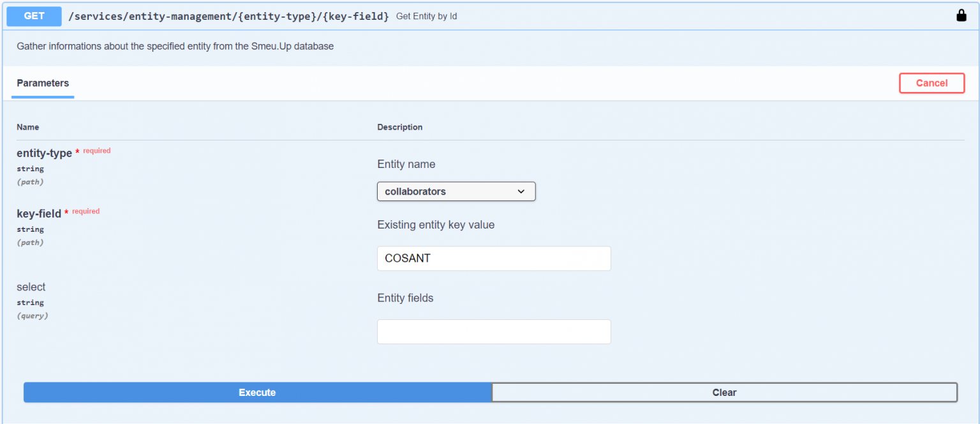Screen dimensions: 980x424
Task: Collapse the endpoint via its path text
Action: [x=228, y=17]
